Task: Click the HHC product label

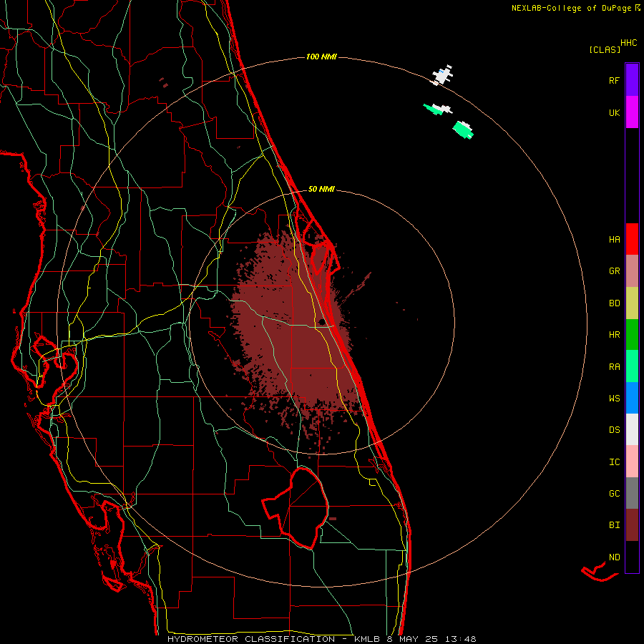Action: click(x=629, y=43)
